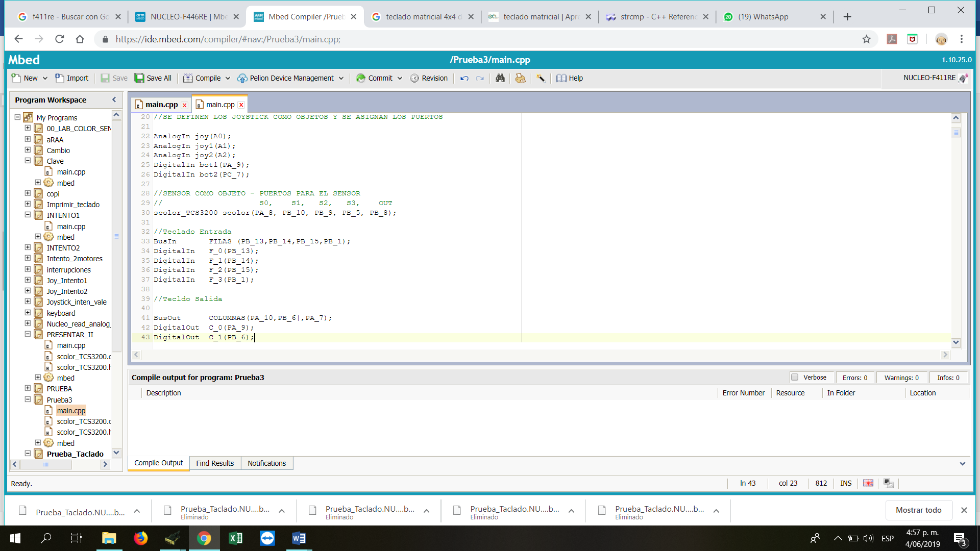Click the Save All toolbar icon
This screenshot has width=980, height=551.
pyautogui.click(x=139, y=78)
